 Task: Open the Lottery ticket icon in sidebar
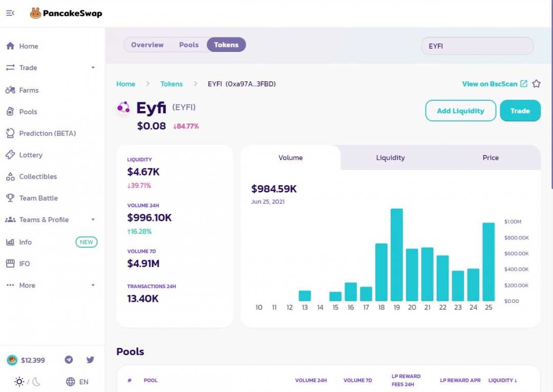10,155
